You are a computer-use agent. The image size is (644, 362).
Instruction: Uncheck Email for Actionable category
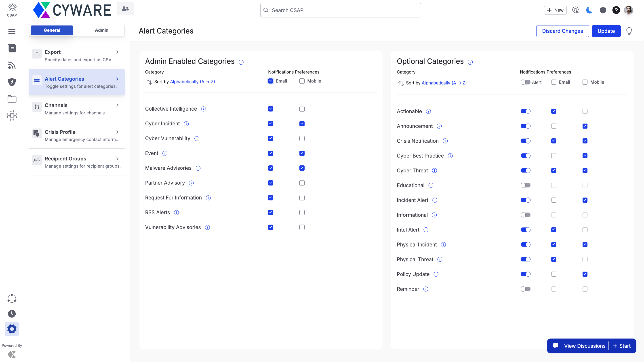(x=554, y=111)
